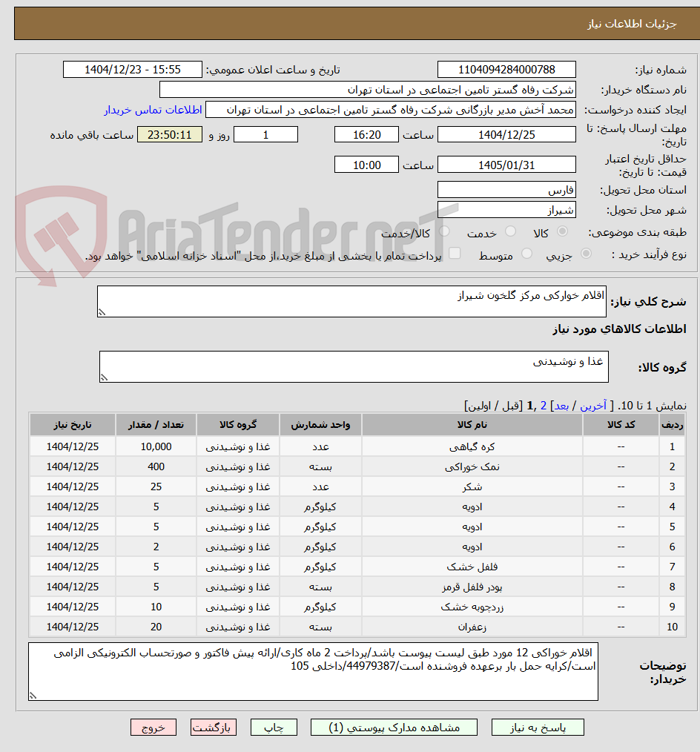Viewport: 700px width, 752px height.
Task: Select the نمک خوراکی item row
Action: (357, 466)
